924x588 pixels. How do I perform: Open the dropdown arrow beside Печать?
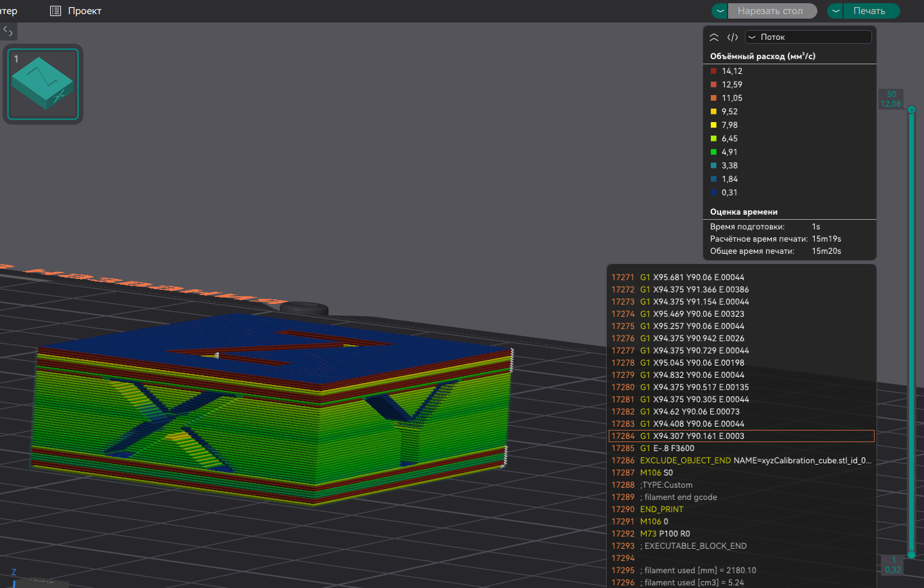point(836,11)
